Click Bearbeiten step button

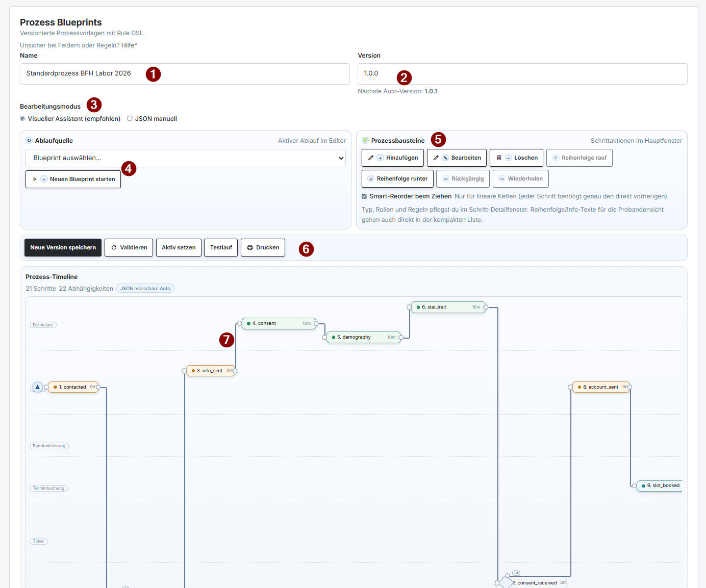pyautogui.click(x=457, y=158)
